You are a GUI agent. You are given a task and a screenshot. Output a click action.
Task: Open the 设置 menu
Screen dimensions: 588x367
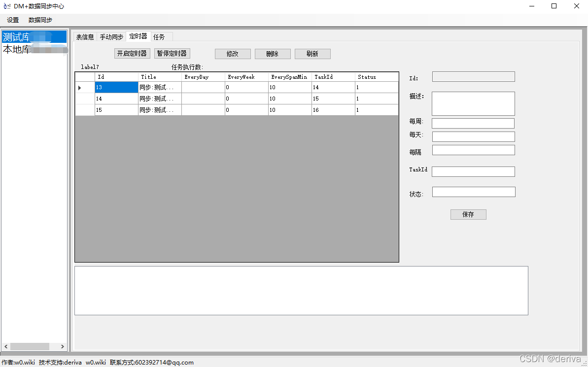click(x=13, y=20)
